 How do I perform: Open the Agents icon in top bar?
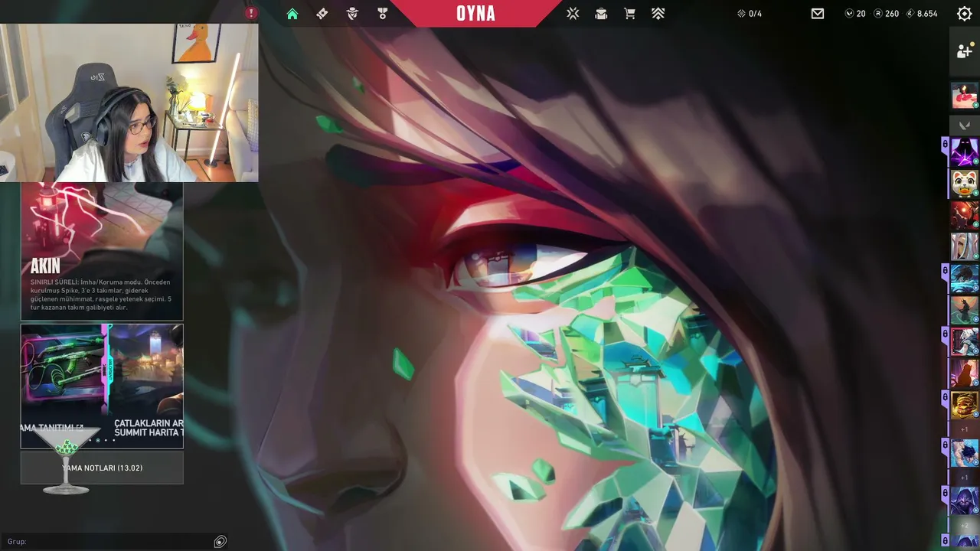352,14
